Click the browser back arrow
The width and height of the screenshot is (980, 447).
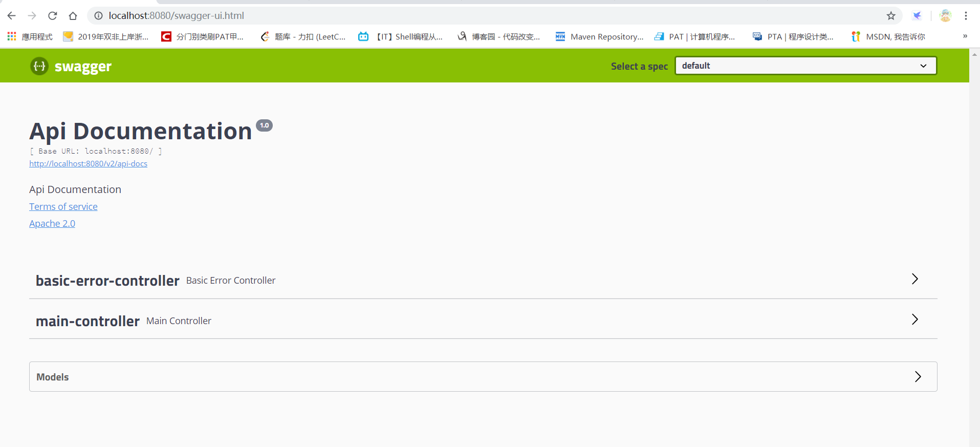[11, 16]
